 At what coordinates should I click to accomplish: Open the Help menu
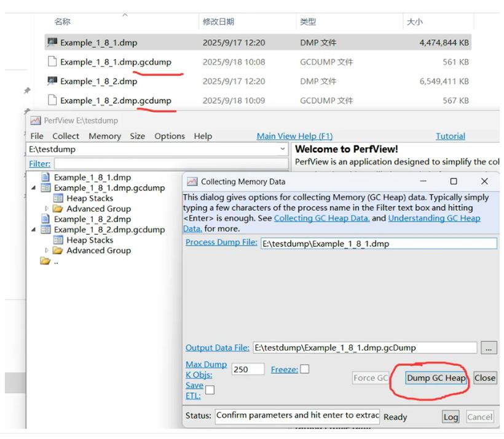[x=203, y=136]
